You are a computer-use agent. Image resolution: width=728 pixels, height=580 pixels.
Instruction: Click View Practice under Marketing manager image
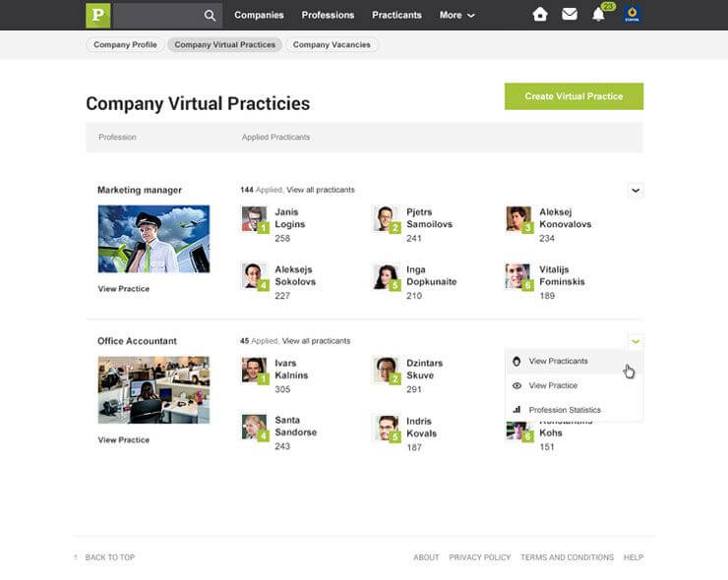coord(124,289)
